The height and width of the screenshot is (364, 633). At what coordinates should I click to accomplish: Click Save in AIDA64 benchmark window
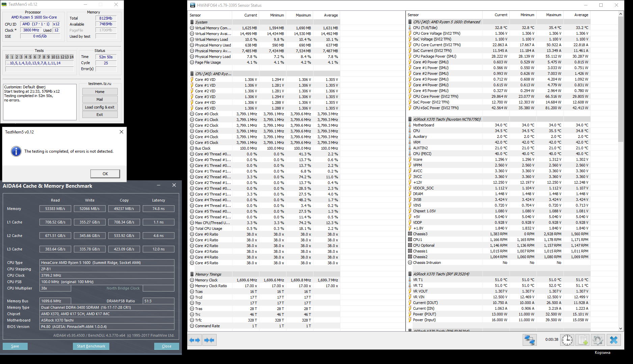[x=15, y=346]
